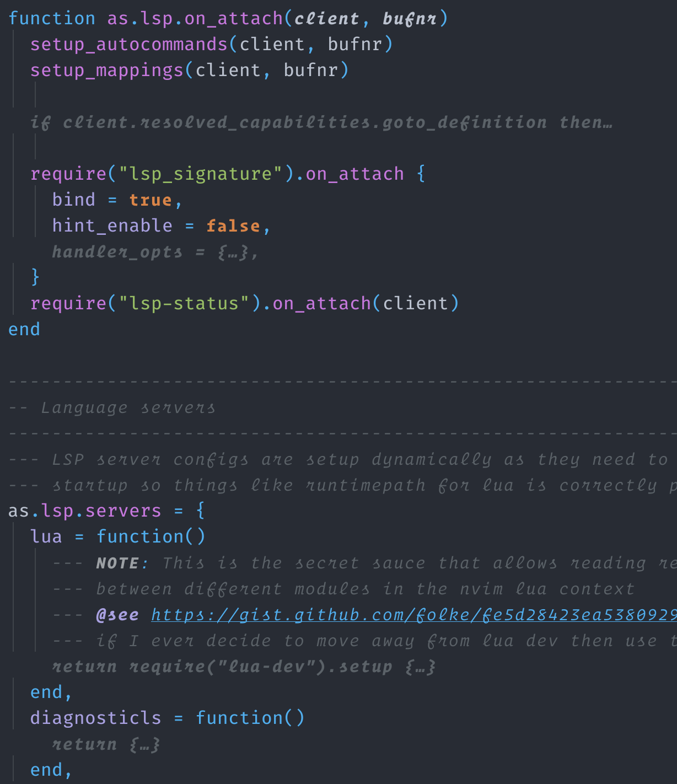Click the diagnosticls function key
The width and height of the screenshot is (677, 784).
95,717
